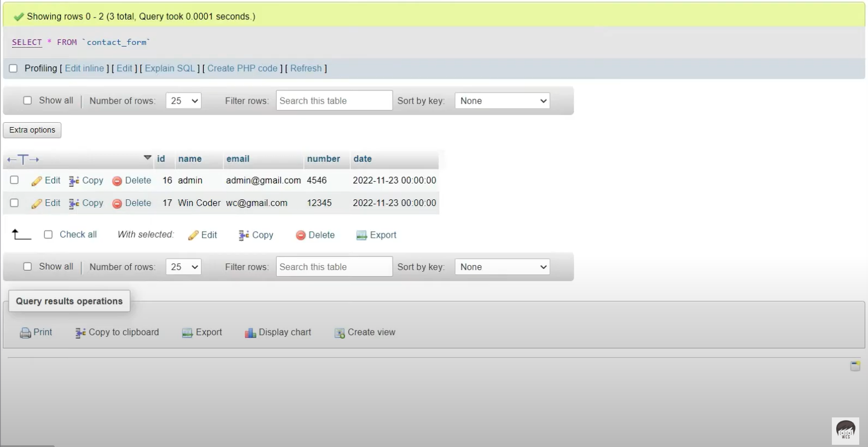
Task: Enable the Profiling checkbox
Action: pos(13,68)
